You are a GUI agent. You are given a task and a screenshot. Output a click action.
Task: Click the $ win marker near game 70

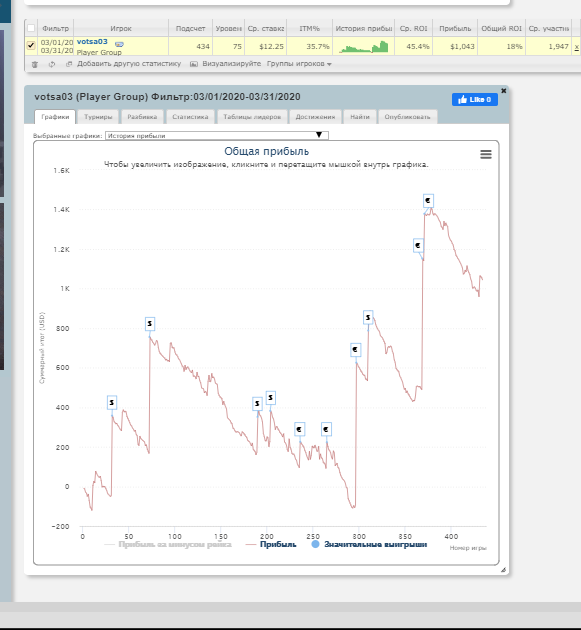(150, 323)
